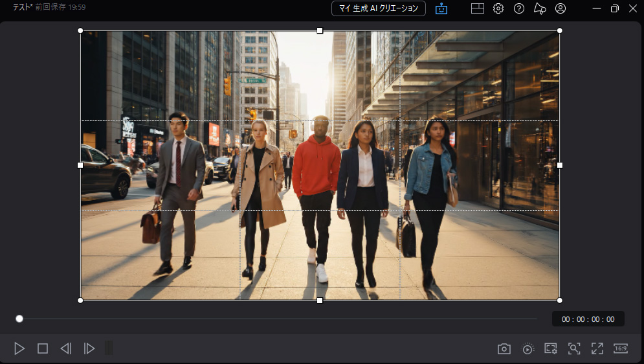Click the preview zoom magnifier icon
644x364 pixels.
tap(574, 348)
